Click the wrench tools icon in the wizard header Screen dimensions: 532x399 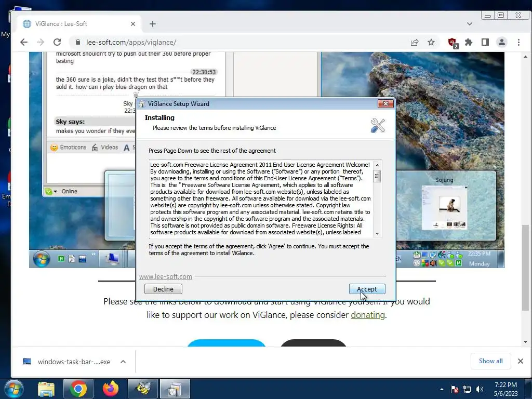(x=378, y=126)
